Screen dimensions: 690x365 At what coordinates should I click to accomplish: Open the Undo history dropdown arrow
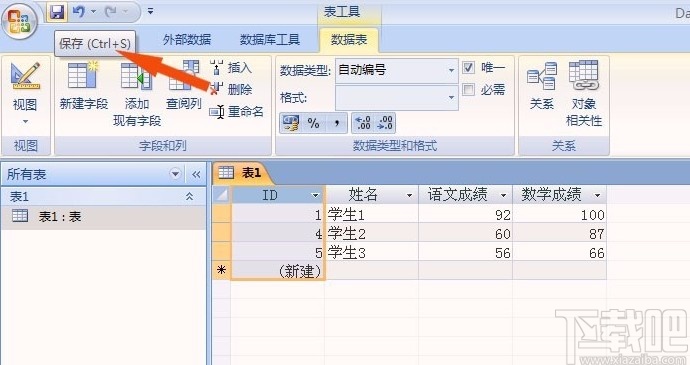point(93,11)
